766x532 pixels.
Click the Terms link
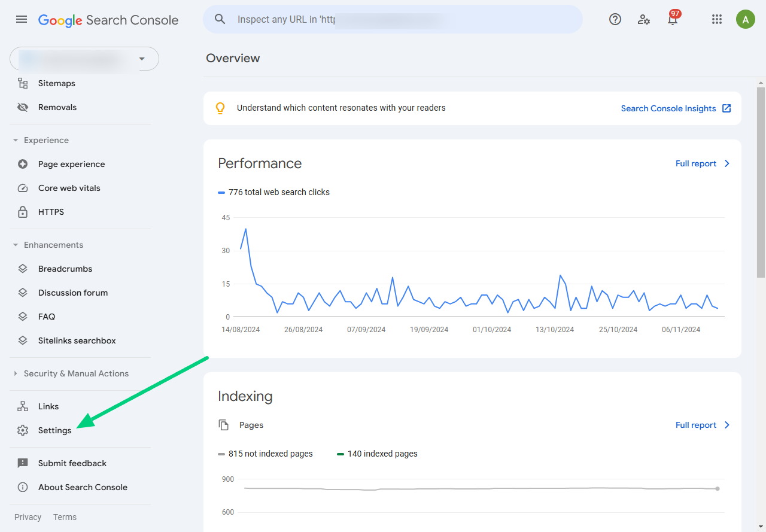(65, 517)
